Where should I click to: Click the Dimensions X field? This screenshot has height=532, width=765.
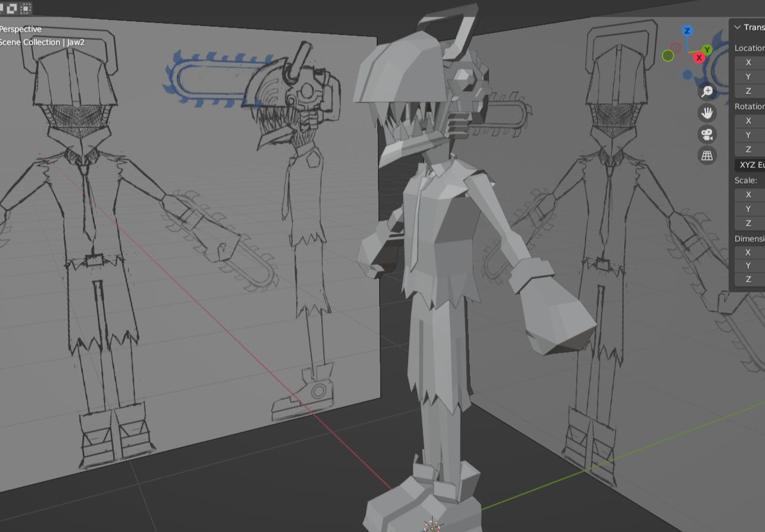749,252
